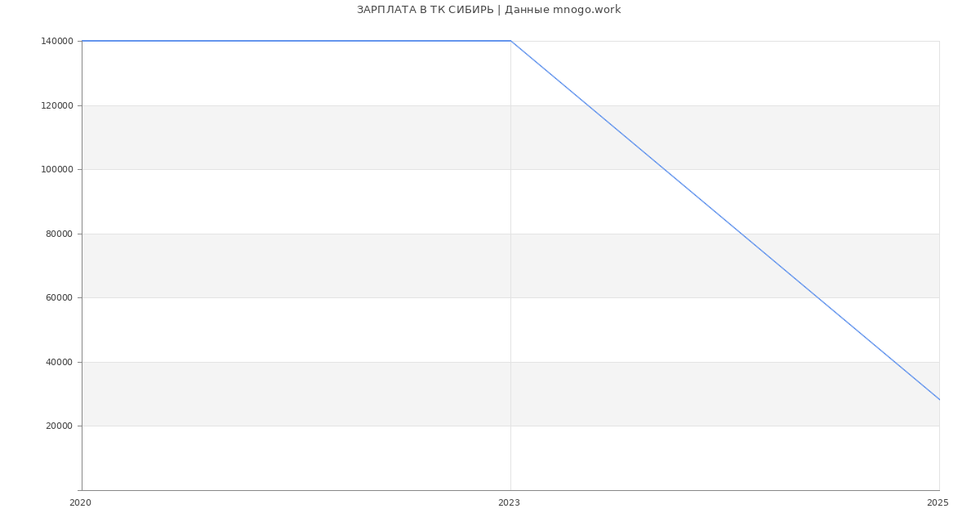Select the 40000 y-axis label
980x531 pixels.
click(x=59, y=362)
